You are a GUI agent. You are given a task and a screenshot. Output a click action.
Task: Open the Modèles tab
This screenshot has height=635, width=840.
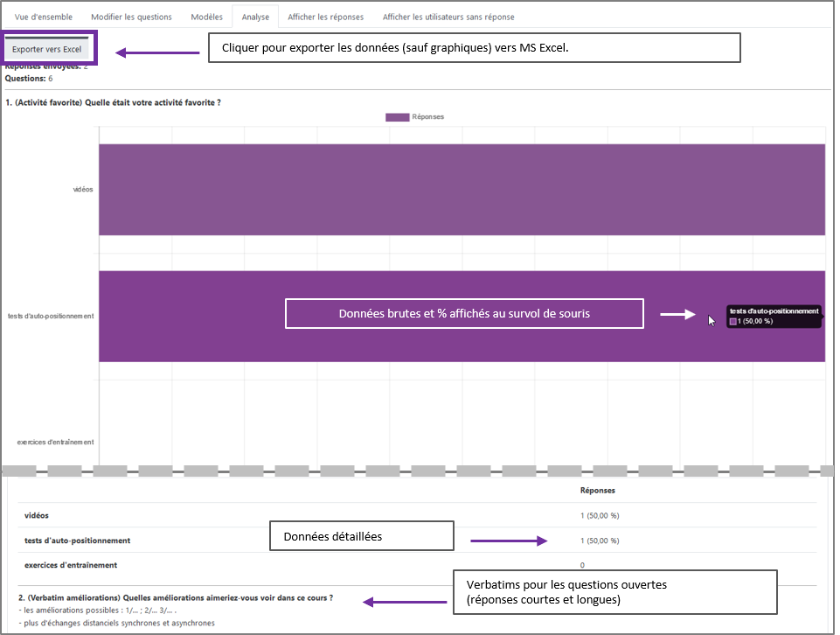[206, 17]
